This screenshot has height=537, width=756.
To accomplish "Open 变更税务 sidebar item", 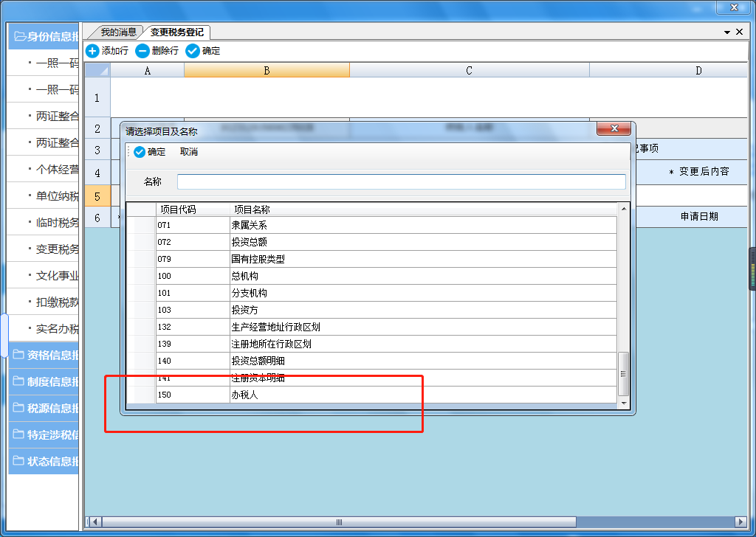I will click(43, 249).
